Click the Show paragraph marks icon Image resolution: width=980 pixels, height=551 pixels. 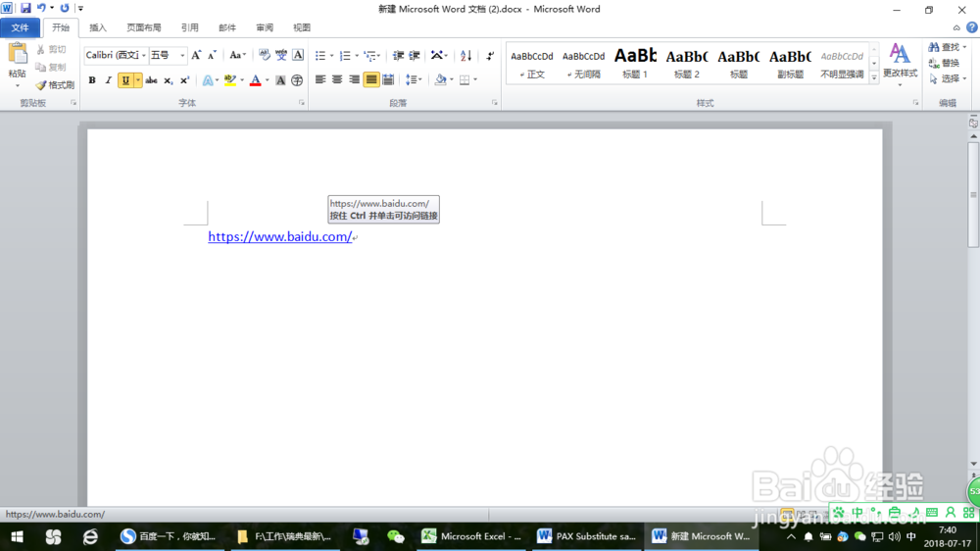[x=490, y=55]
